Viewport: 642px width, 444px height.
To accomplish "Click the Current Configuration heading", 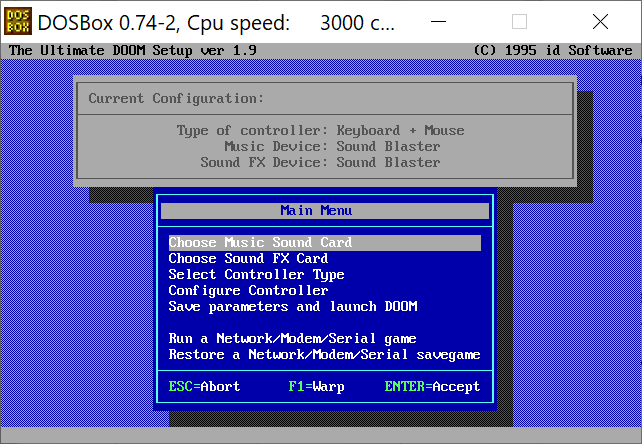I will tap(176, 98).
